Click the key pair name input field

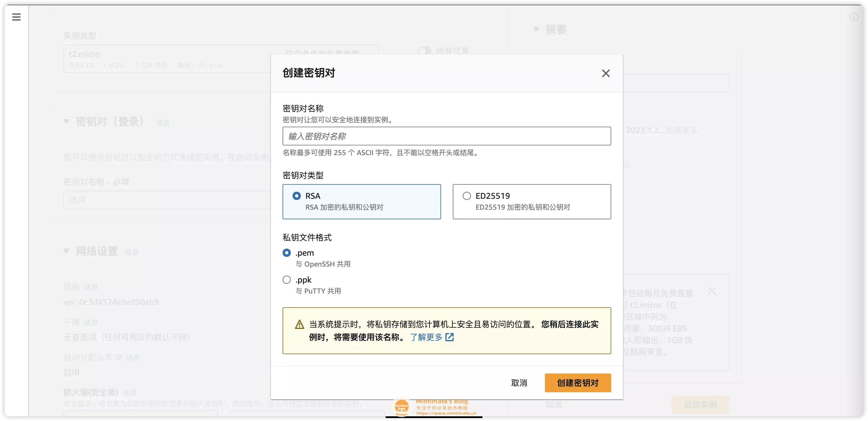coord(446,136)
